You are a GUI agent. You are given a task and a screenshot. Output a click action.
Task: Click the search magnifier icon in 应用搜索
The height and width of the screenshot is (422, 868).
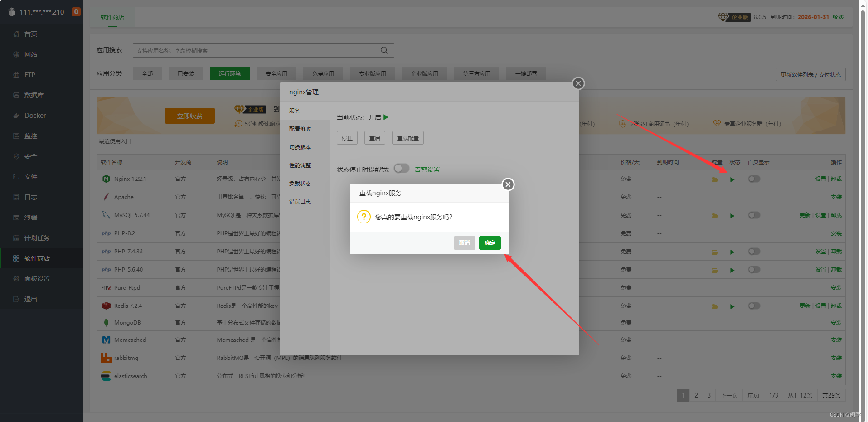[x=384, y=50]
